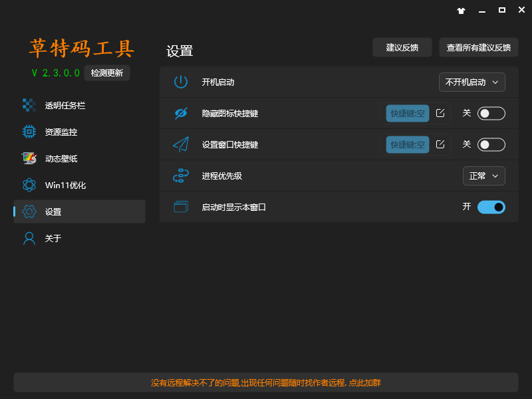This screenshot has width=532, height=399.
Task: Select the 设置 sidebar item
Action: (79, 211)
